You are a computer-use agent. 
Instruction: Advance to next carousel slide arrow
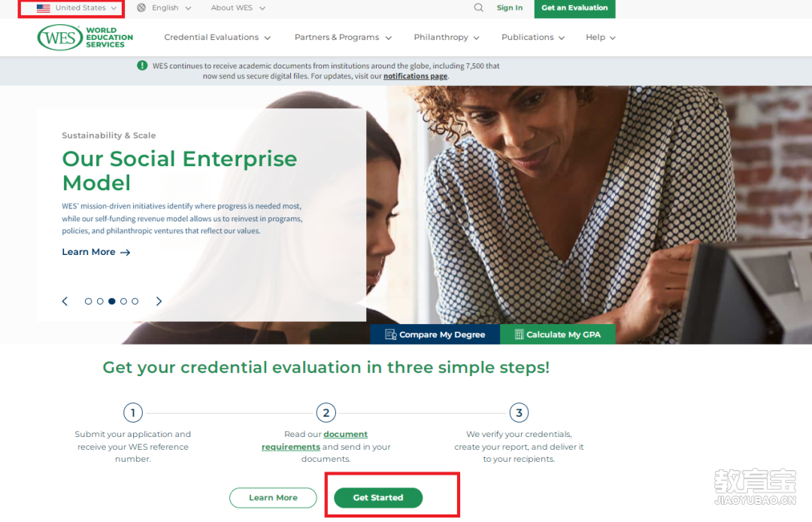click(x=159, y=302)
